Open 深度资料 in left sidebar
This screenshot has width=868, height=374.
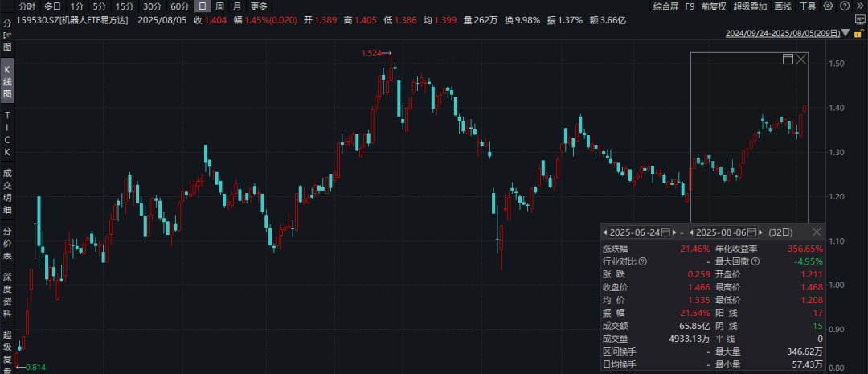(x=7, y=294)
